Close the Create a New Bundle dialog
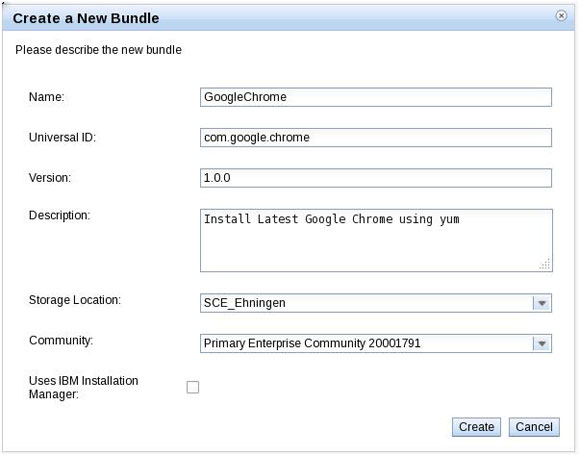This screenshot has height=456, width=580. [x=561, y=16]
